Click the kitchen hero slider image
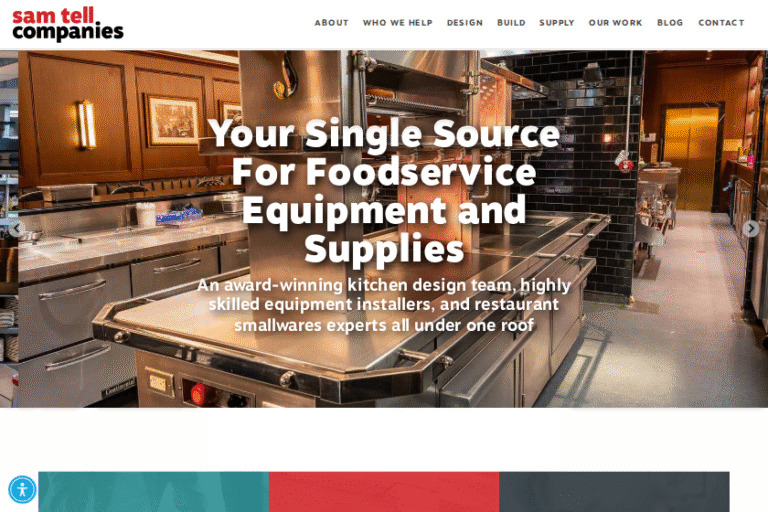The height and width of the screenshot is (512, 768). point(384,228)
